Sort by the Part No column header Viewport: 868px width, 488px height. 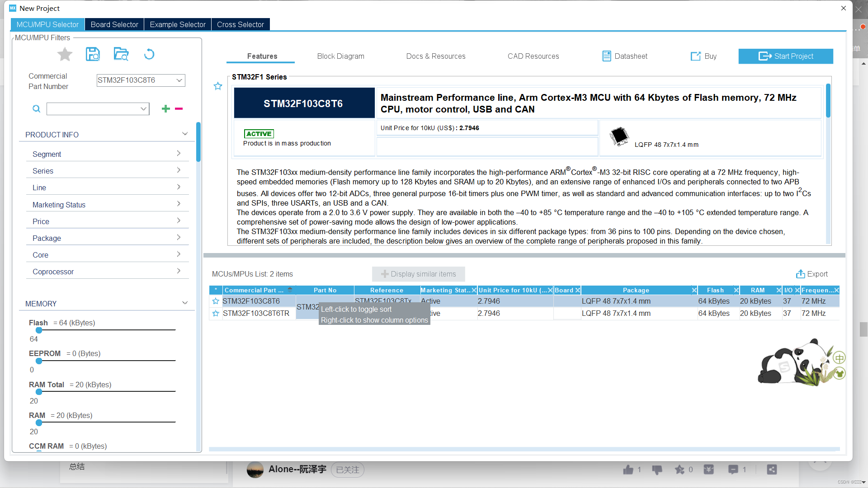[325, 291]
